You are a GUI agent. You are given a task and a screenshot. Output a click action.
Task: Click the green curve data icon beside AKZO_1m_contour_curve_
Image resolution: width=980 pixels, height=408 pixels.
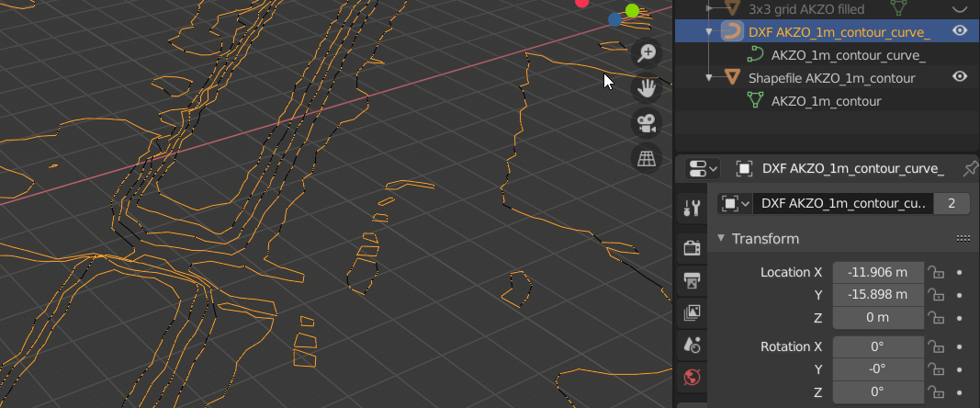756,54
